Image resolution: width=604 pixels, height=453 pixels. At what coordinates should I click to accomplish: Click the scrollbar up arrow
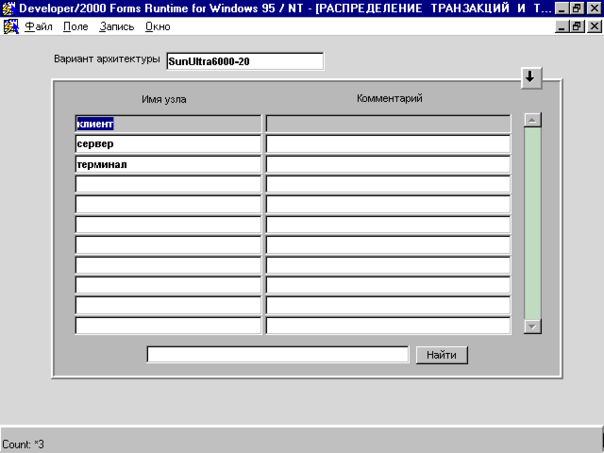click(532, 120)
